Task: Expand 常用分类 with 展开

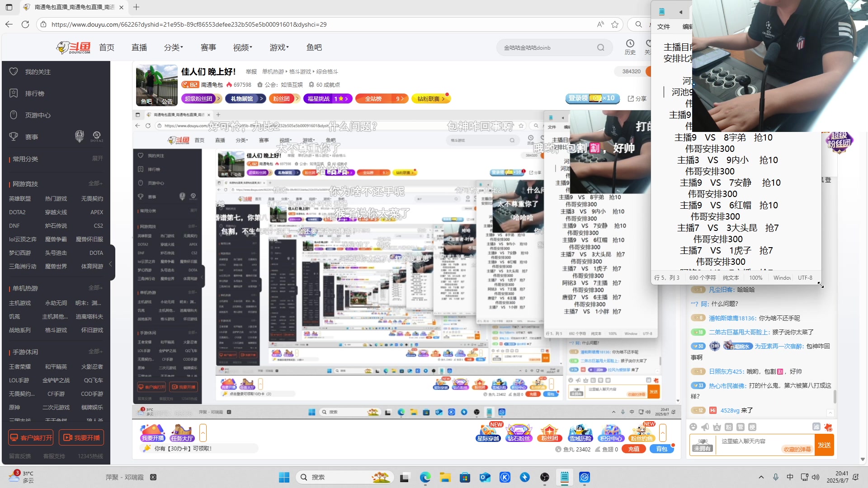Action: pos(98,159)
